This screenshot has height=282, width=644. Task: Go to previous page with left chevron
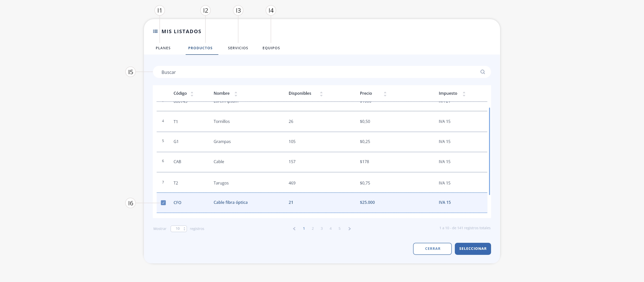[x=294, y=229]
